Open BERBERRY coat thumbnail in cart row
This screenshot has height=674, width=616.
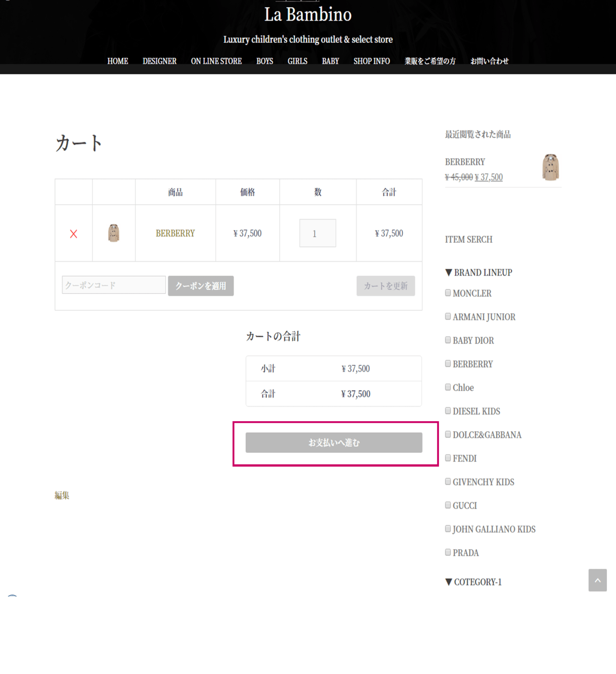[x=114, y=233]
